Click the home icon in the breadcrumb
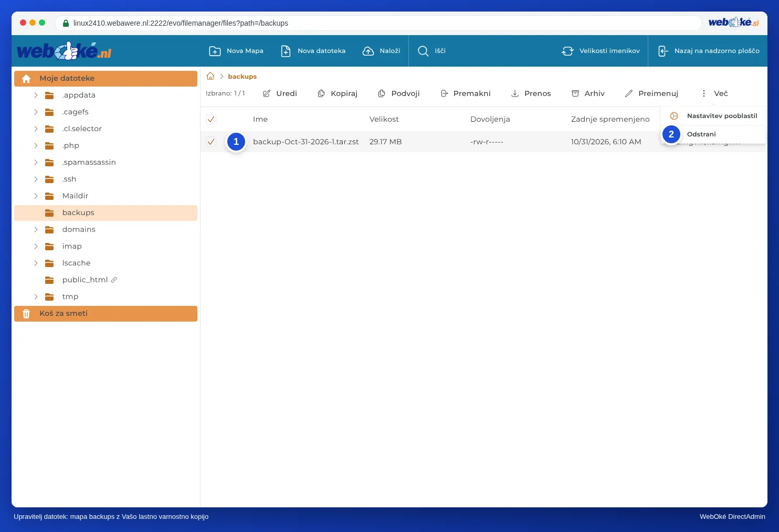The width and height of the screenshot is (779, 532). click(210, 76)
